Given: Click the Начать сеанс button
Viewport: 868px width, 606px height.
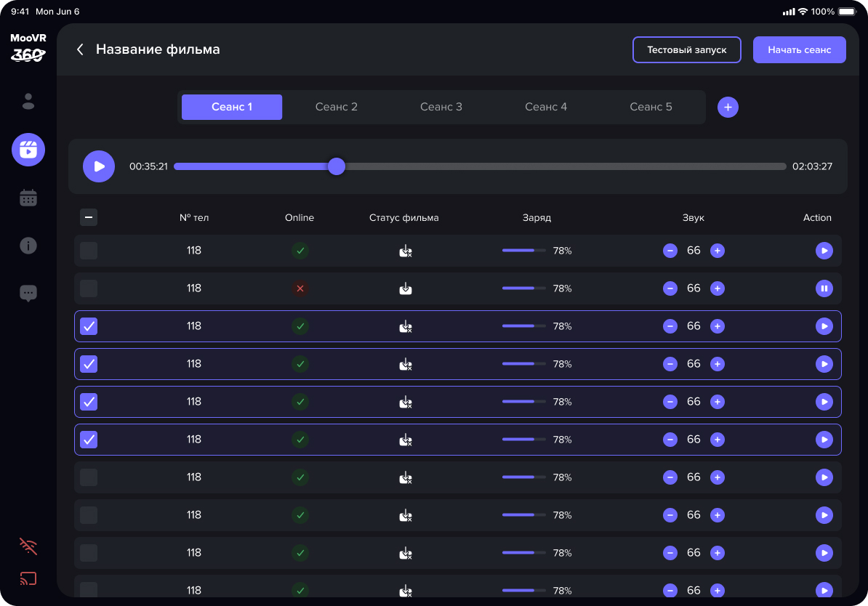Looking at the screenshot, I should [799, 50].
